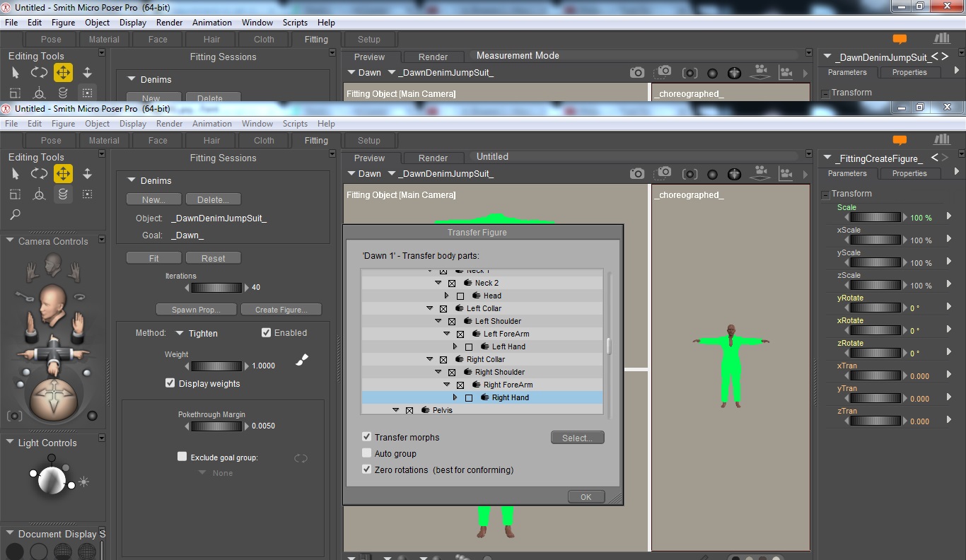Image resolution: width=966 pixels, height=560 pixels.
Task: Click the Head body part icon
Action: tap(477, 296)
